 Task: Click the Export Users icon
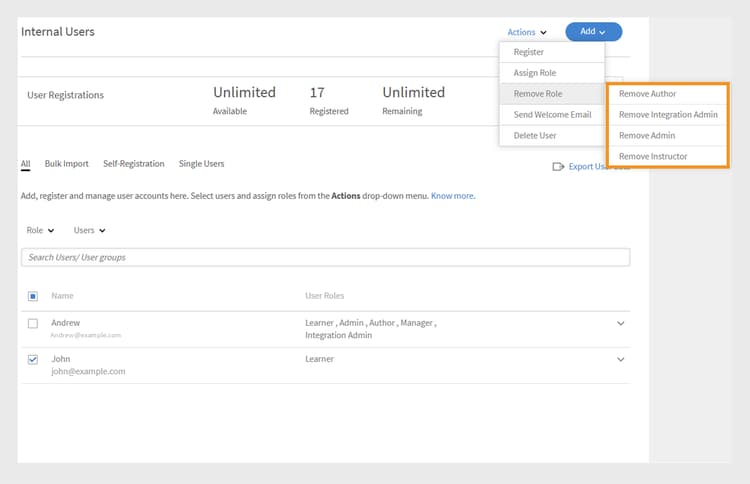(x=558, y=167)
